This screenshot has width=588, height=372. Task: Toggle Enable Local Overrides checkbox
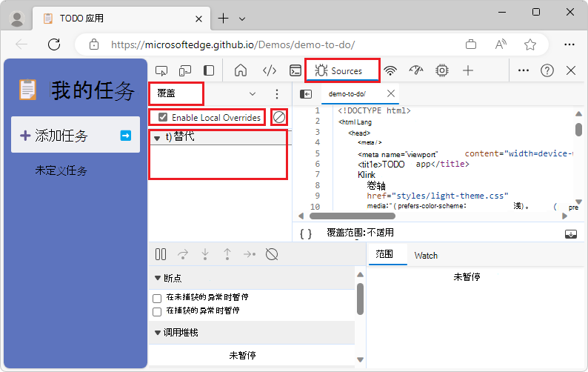[x=163, y=118]
